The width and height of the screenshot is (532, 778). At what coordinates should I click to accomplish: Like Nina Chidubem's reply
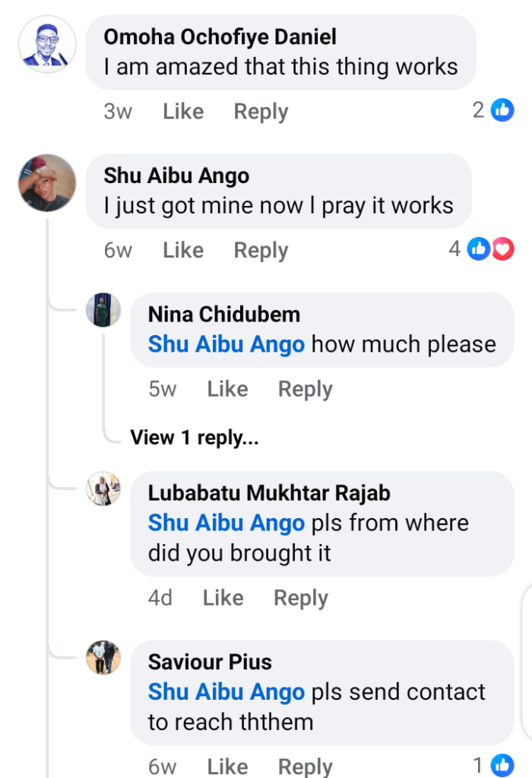[227, 389]
